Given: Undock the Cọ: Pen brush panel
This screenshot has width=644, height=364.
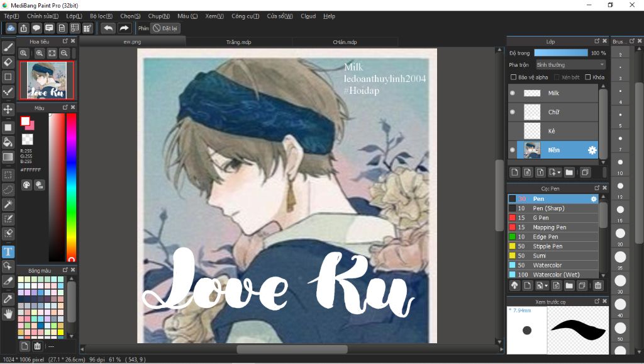Looking at the screenshot, I should [597, 188].
